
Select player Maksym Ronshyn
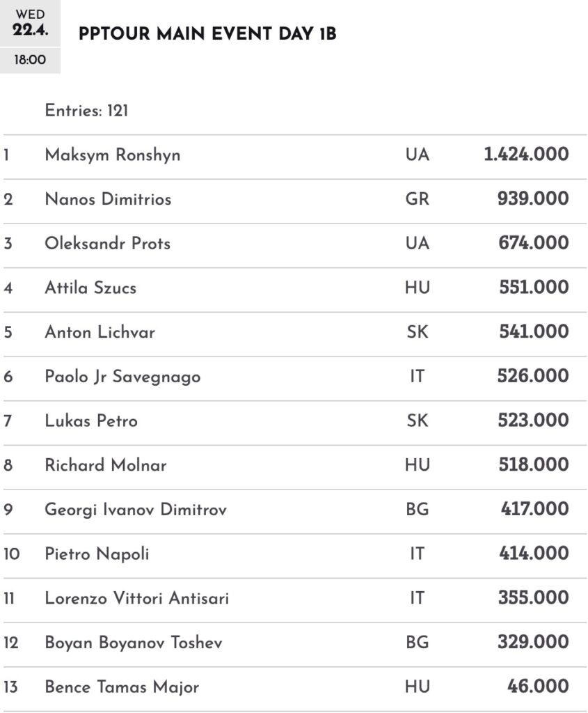[x=112, y=155]
